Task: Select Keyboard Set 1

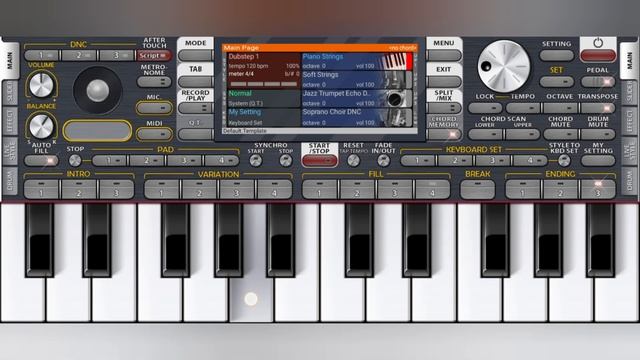Action: pyautogui.click(x=418, y=161)
